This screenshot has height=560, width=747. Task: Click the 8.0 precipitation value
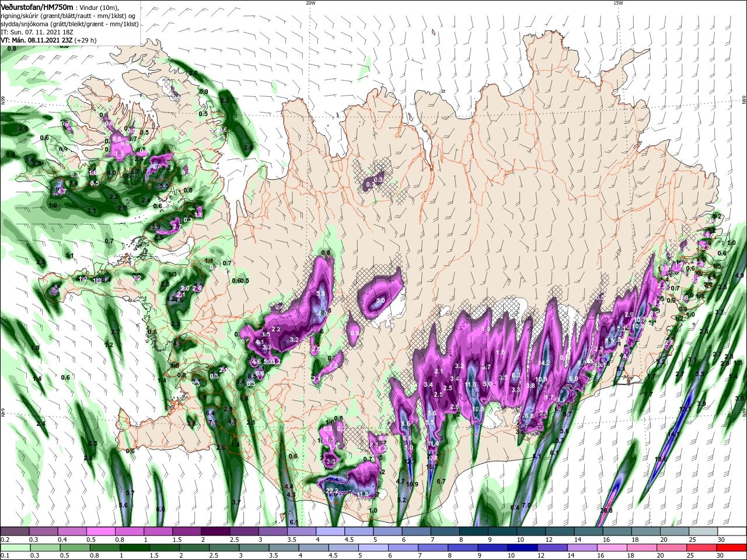point(322,313)
